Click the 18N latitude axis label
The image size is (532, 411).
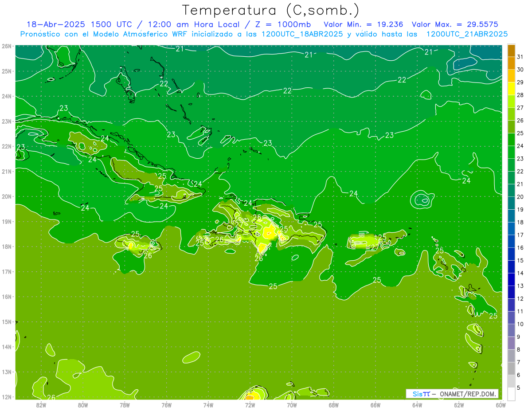[x=7, y=247]
